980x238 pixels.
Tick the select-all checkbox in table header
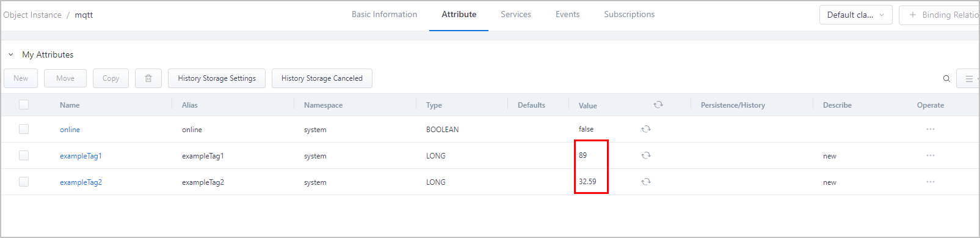tap(24, 105)
